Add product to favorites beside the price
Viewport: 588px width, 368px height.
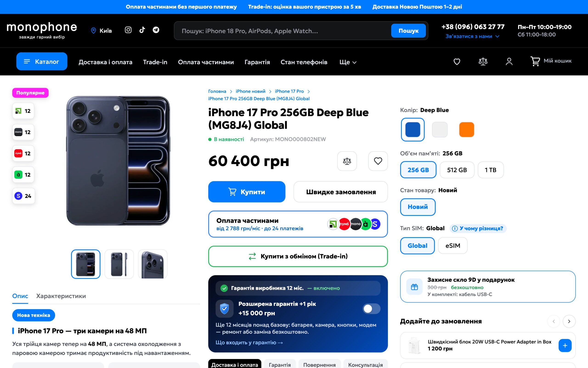[378, 161]
